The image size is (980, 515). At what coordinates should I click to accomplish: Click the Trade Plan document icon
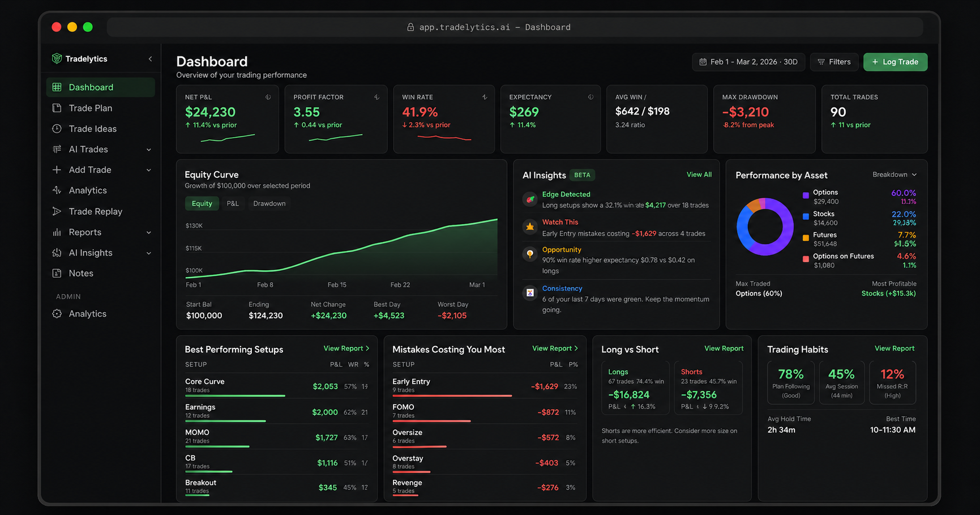click(x=57, y=108)
